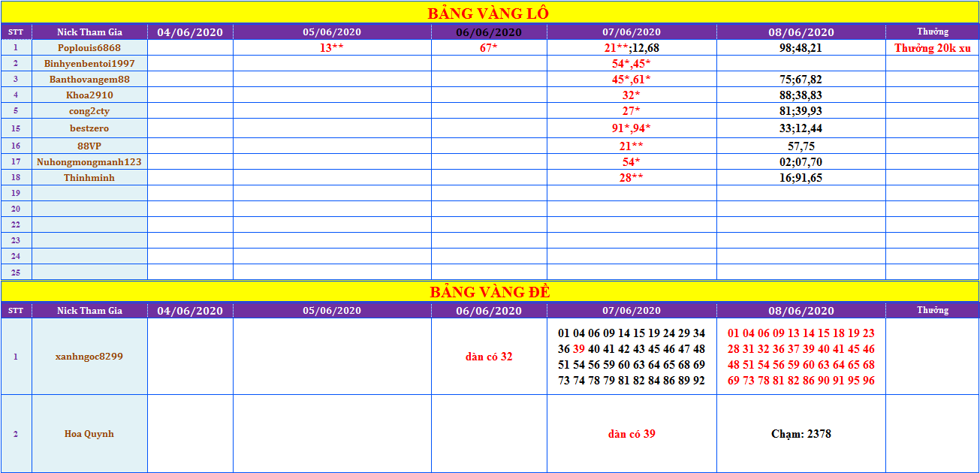Select the cell containing 98;48,21
The image size is (980, 473).
(801, 48)
